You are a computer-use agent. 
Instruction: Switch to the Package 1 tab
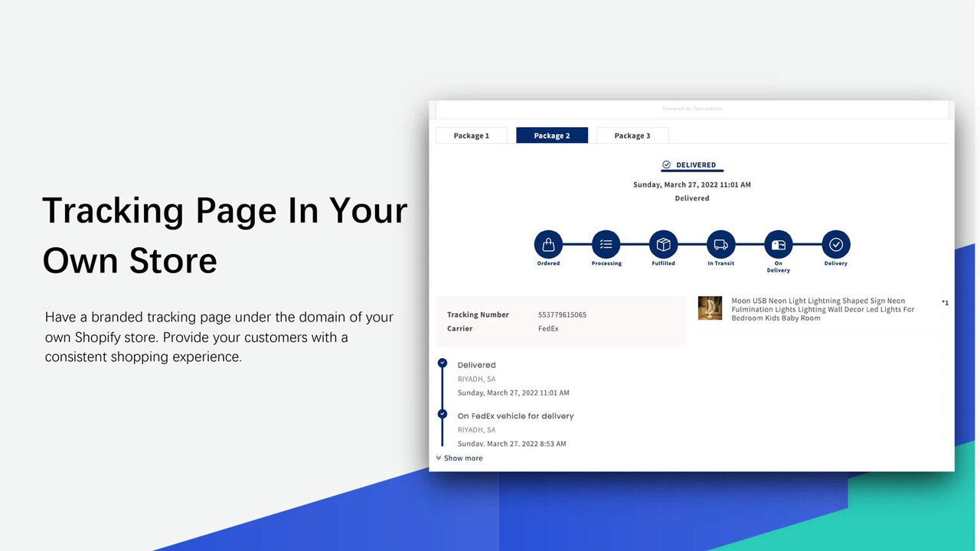tap(471, 135)
